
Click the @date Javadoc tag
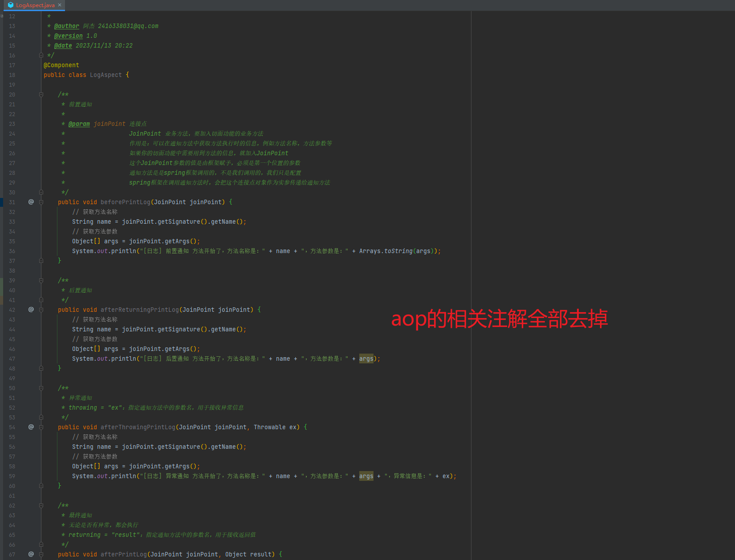click(63, 46)
